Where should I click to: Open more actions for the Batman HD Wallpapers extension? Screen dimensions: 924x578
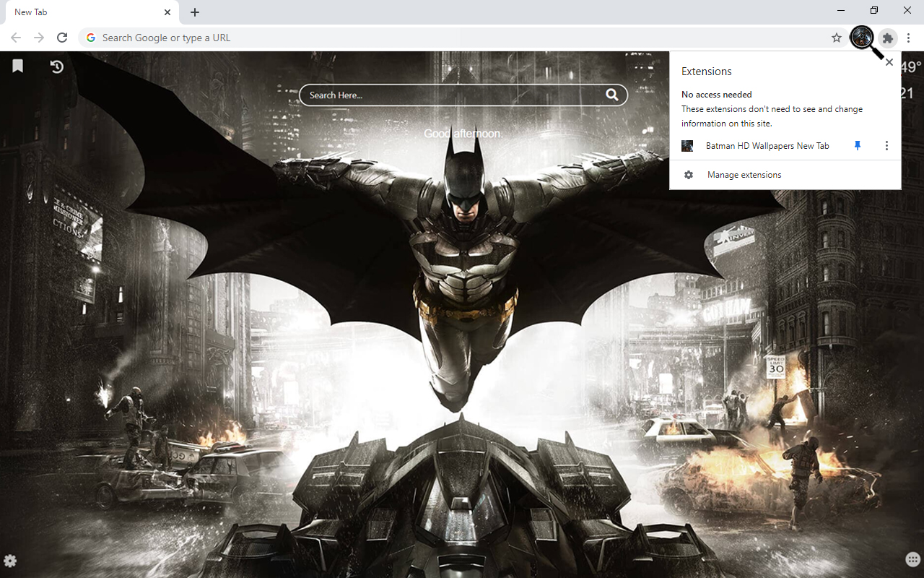[886, 146]
